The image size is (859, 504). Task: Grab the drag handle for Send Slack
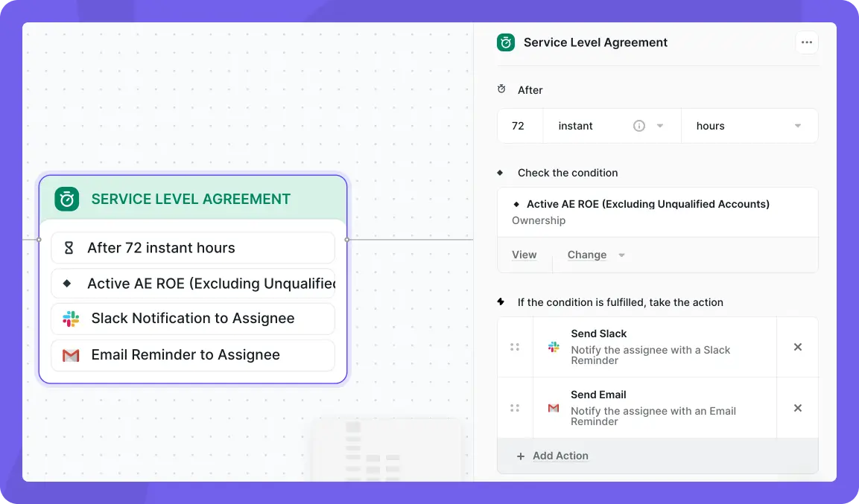pyautogui.click(x=514, y=347)
